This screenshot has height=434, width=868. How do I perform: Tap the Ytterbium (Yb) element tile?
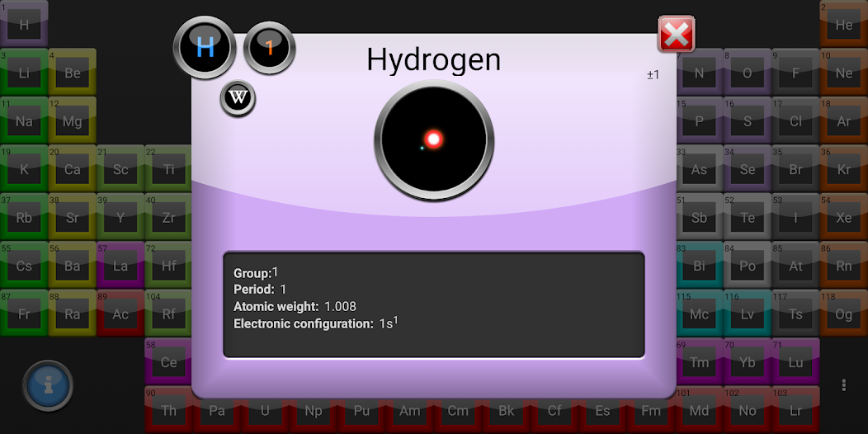(x=747, y=362)
